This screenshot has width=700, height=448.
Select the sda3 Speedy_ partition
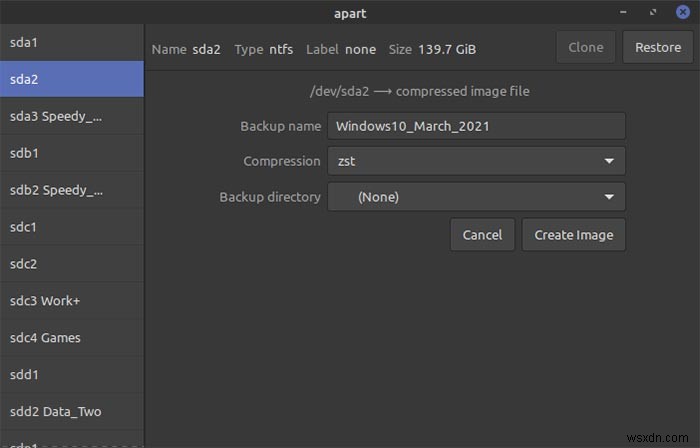[72, 116]
